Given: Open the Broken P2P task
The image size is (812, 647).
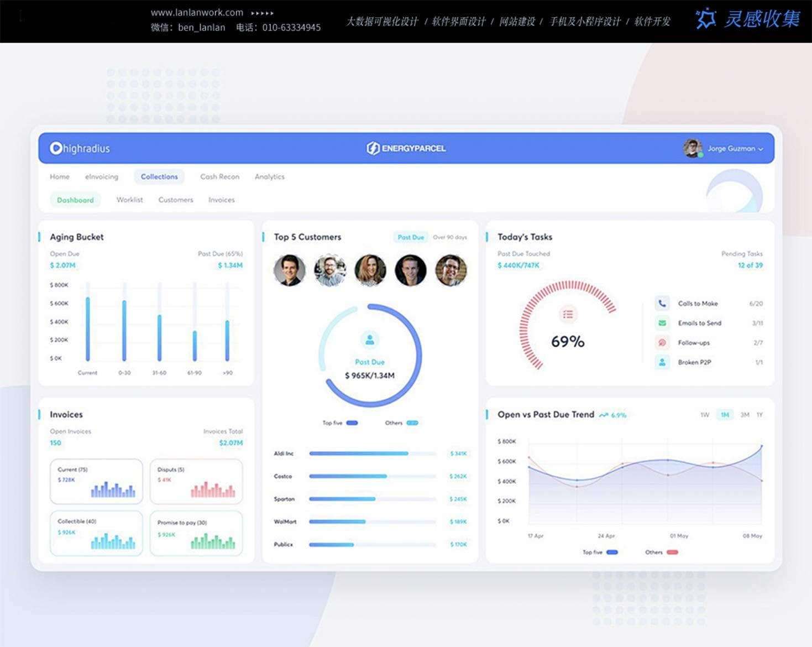Looking at the screenshot, I should [709, 362].
